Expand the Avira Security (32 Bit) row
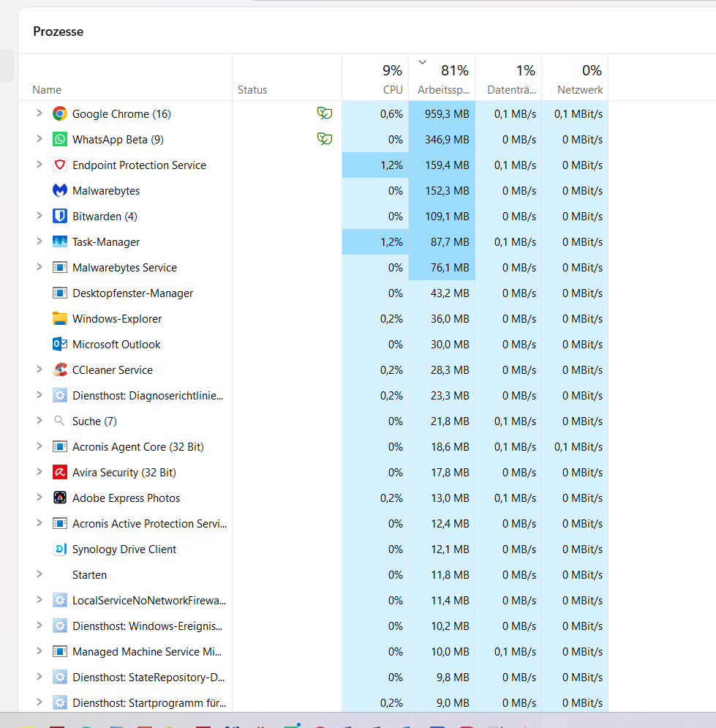Viewport: 716px width, 728px height. [x=39, y=471]
